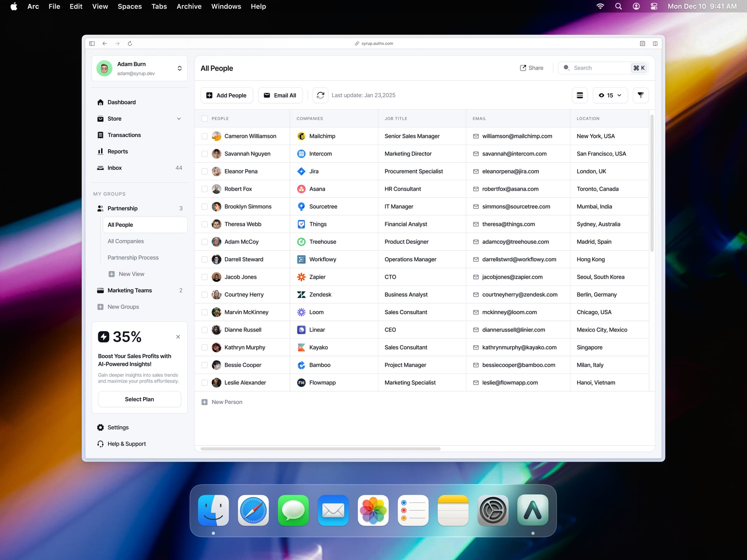
Task: Click the reload page icon in browser toolbar
Action: click(x=130, y=44)
